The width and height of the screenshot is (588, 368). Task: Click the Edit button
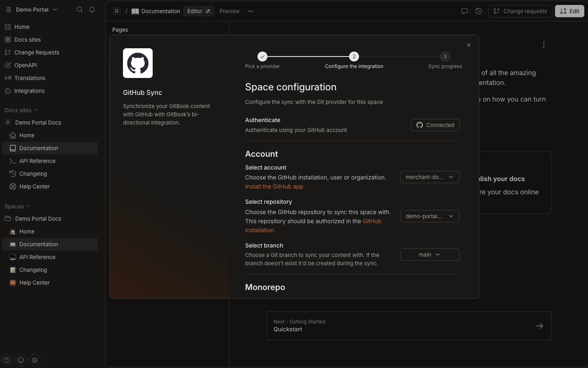[x=569, y=11]
